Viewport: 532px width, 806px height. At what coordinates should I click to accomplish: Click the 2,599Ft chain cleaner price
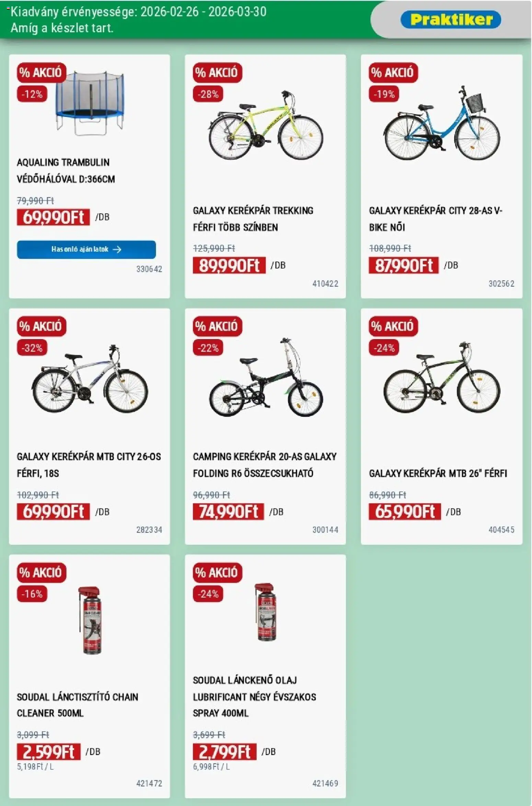[x=48, y=752]
